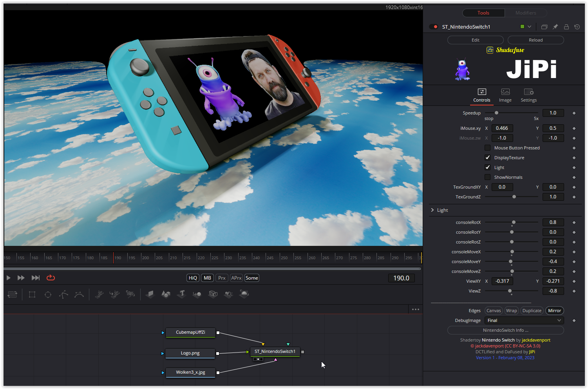This screenshot has height=389, width=588.
Task: Toggle the HiQ high quality mode
Action: (x=193, y=278)
